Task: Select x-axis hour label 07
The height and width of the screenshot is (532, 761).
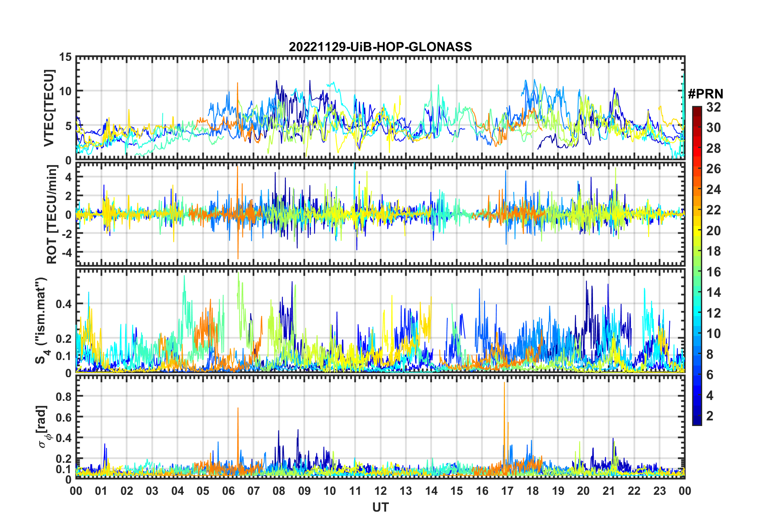Action: tap(254, 491)
